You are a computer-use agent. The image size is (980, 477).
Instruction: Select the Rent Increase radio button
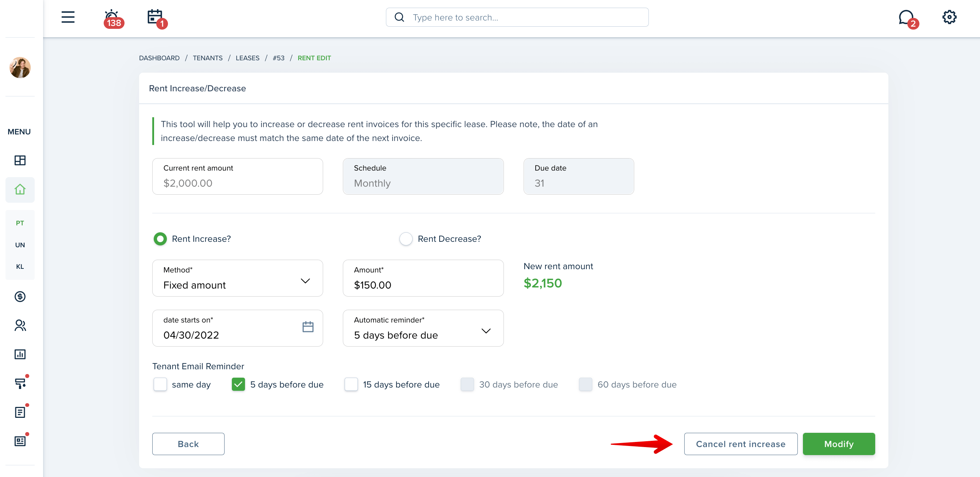tap(160, 239)
